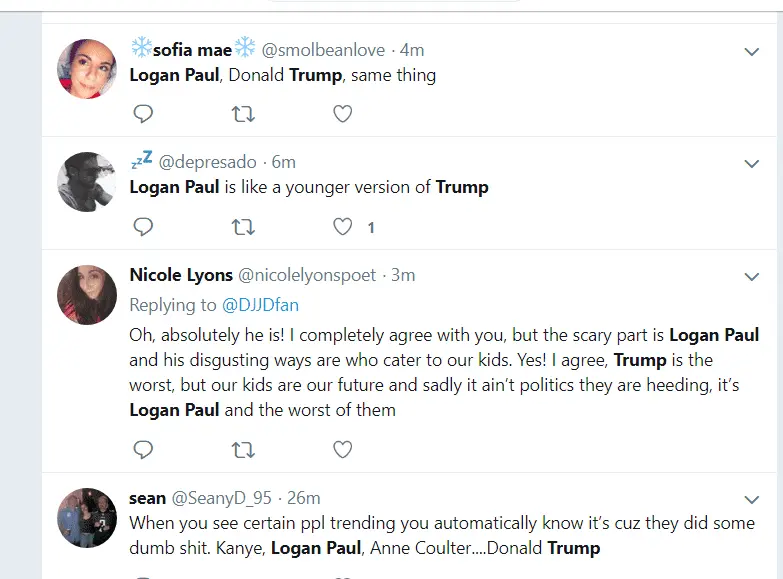The height and width of the screenshot is (579, 783).
Task: Open more options on sofia mae's tweet
Action: point(752,51)
